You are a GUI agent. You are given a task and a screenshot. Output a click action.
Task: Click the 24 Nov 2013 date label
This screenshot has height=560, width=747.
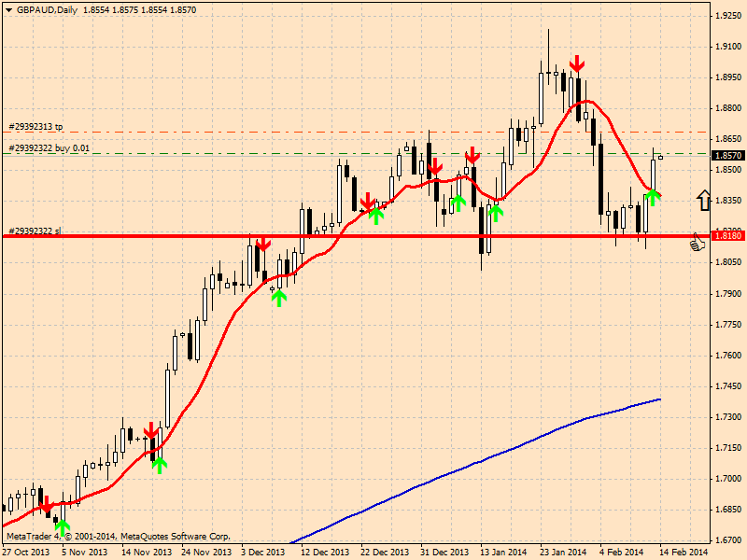[206, 553]
